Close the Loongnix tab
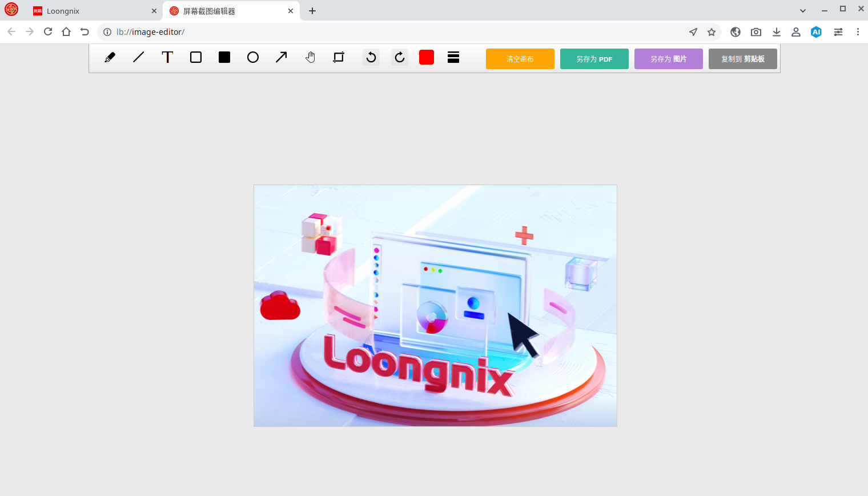 [x=154, y=11]
